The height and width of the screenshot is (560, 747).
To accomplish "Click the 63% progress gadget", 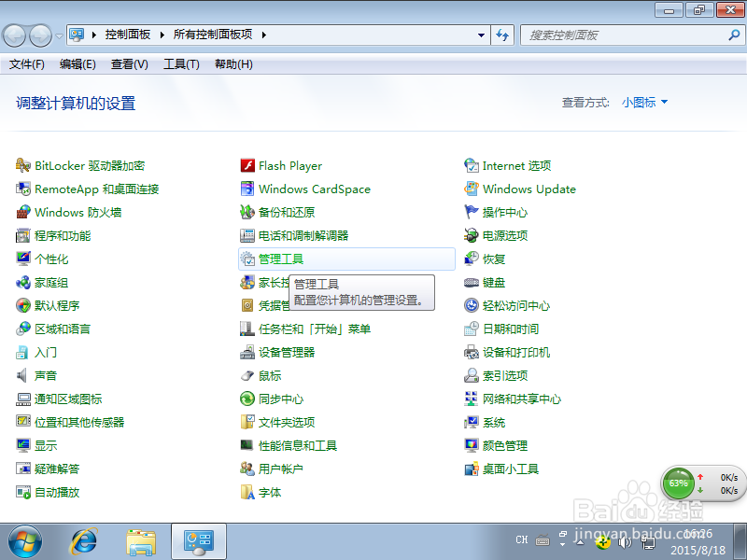I will pos(680,483).
